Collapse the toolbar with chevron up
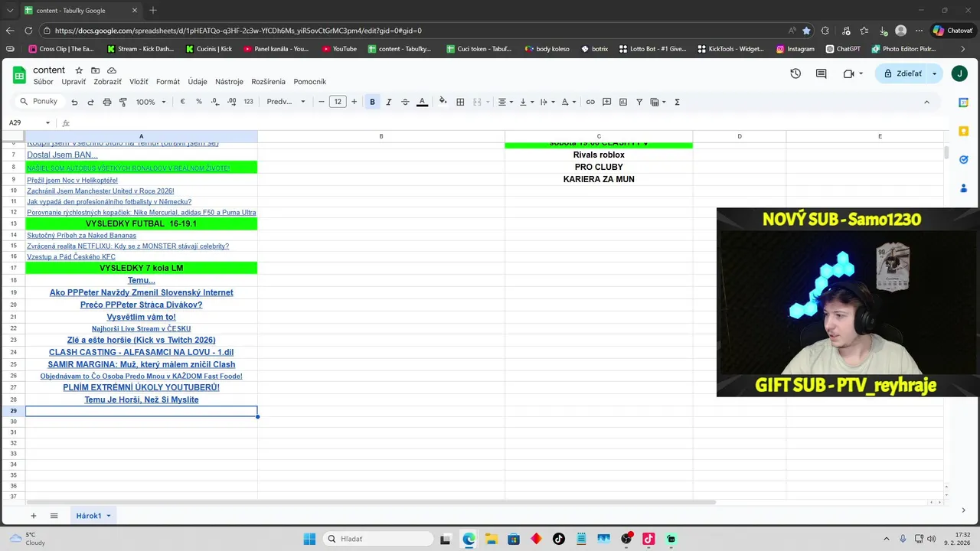Viewport: 980px width, 551px height. coord(926,102)
